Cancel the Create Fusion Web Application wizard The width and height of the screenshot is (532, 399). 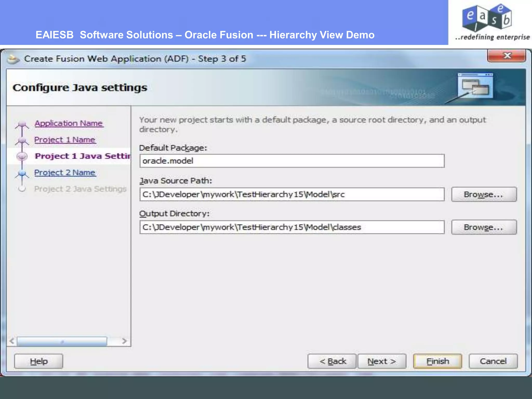click(x=493, y=361)
